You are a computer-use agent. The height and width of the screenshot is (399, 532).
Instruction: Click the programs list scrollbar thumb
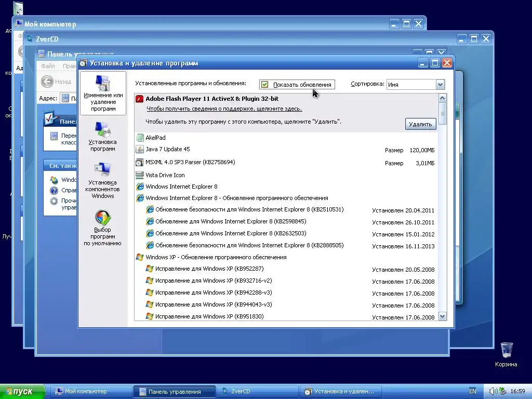click(443, 114)
